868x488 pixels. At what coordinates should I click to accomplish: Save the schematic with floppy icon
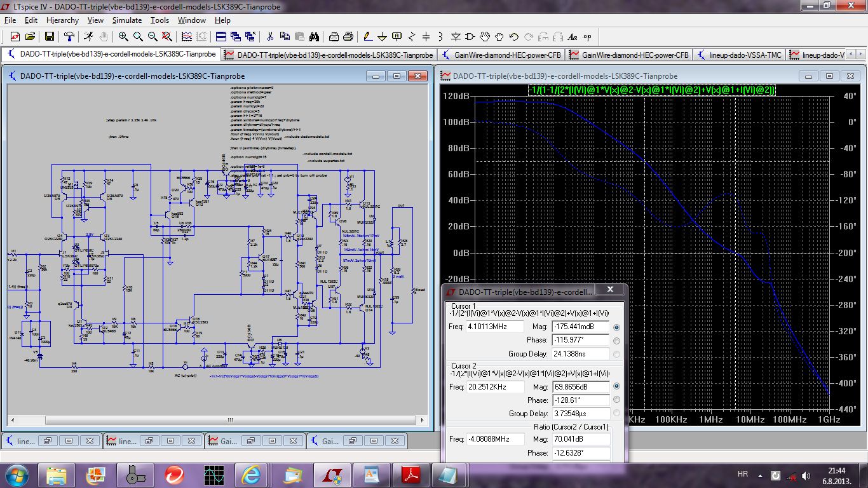(49, 36)
